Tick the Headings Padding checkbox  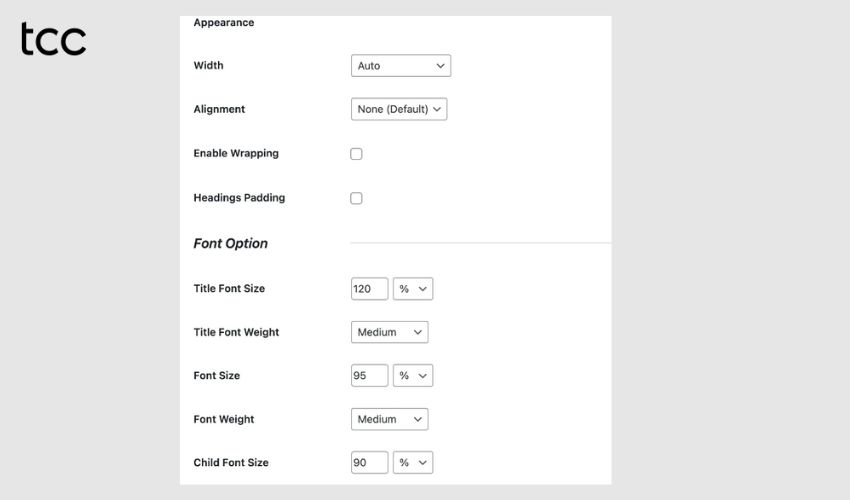(x=356, y=198)
